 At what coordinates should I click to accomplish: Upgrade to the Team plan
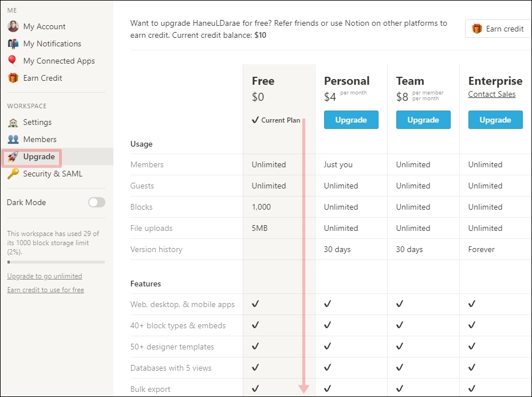click(x=423, y=120)
